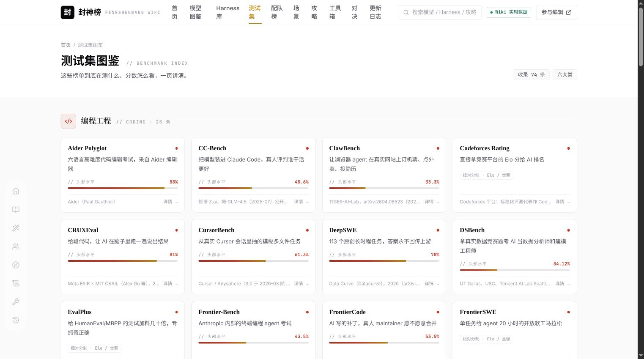This screenshot has width=644, height=359.
Task: Open 详情 link on Aider Polyglot card
Action: click(x=170, y=202)
